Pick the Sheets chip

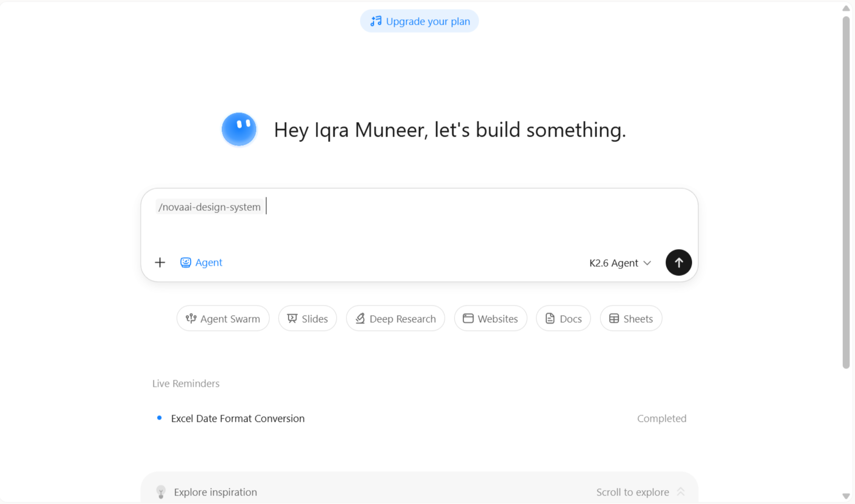pos(631,318)
